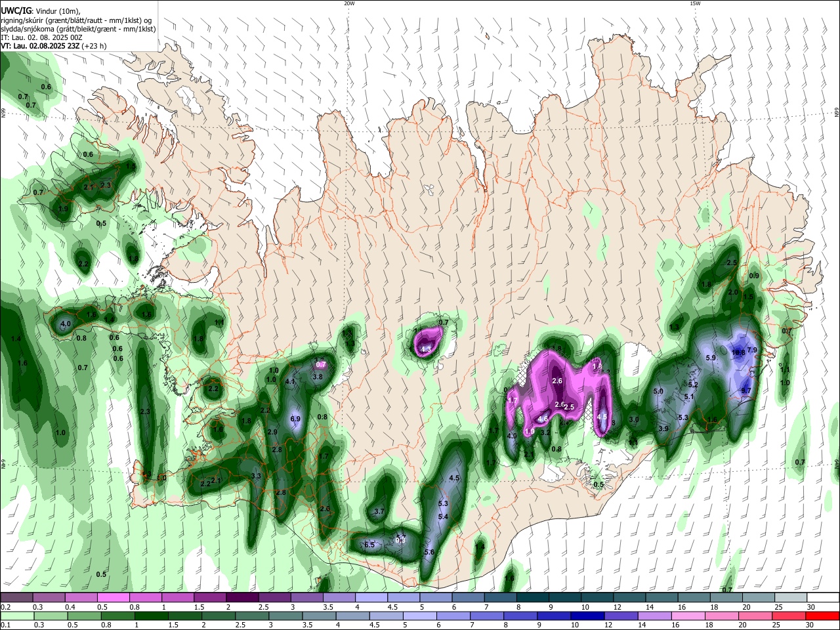This screenshot has width=840, height=630.
Task: Click the 4.6 snowfall value in the pink area
Action: pos(543,419)
